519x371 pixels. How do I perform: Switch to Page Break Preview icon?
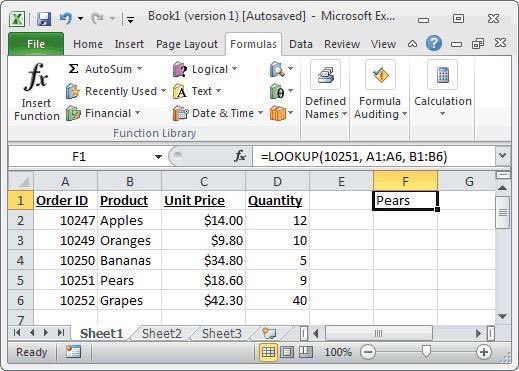click(305, 352)
